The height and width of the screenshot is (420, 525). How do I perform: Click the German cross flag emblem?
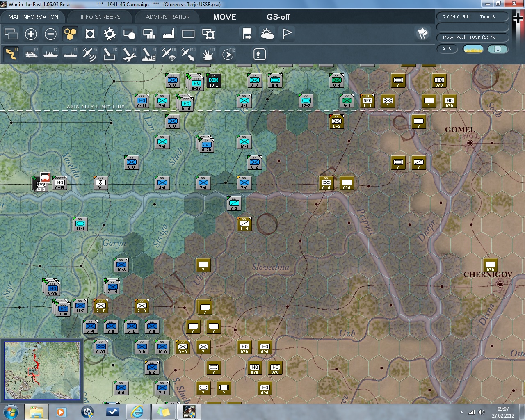point(518,18)
